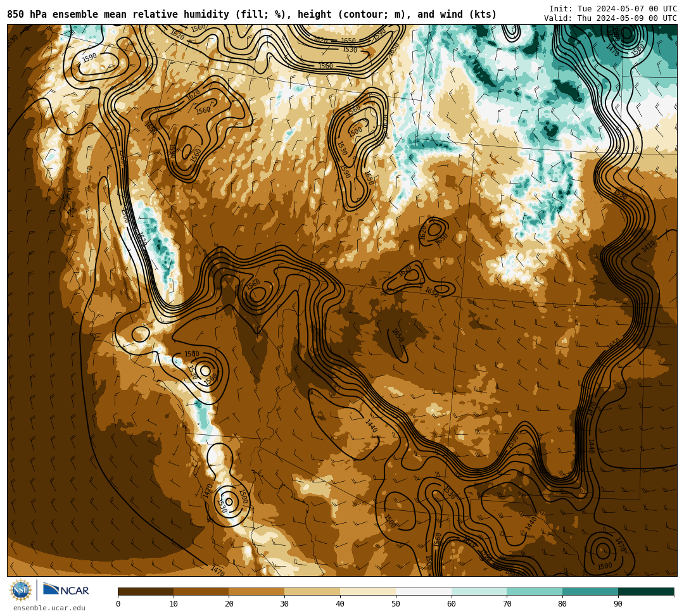Click the 'Init: Tue 2024-05-07 00 UTC' text
684x616 pixels.
(613, 9)
